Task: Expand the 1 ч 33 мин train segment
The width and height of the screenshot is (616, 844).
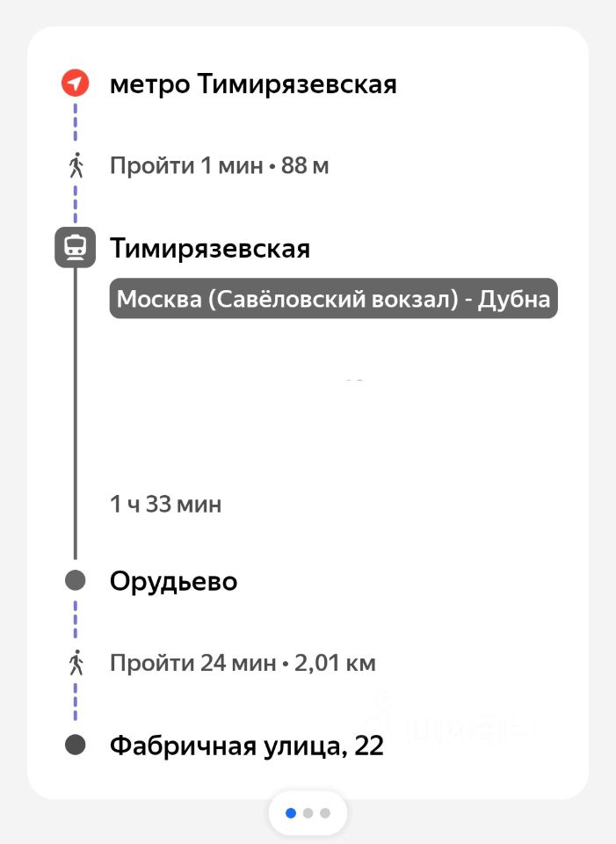Action: click(x=165, y=505)
